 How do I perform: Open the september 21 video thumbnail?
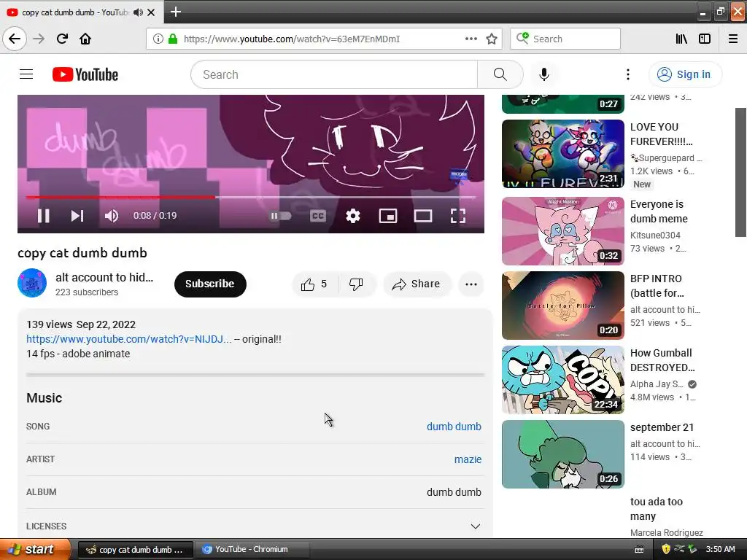[x=562, y=454]
